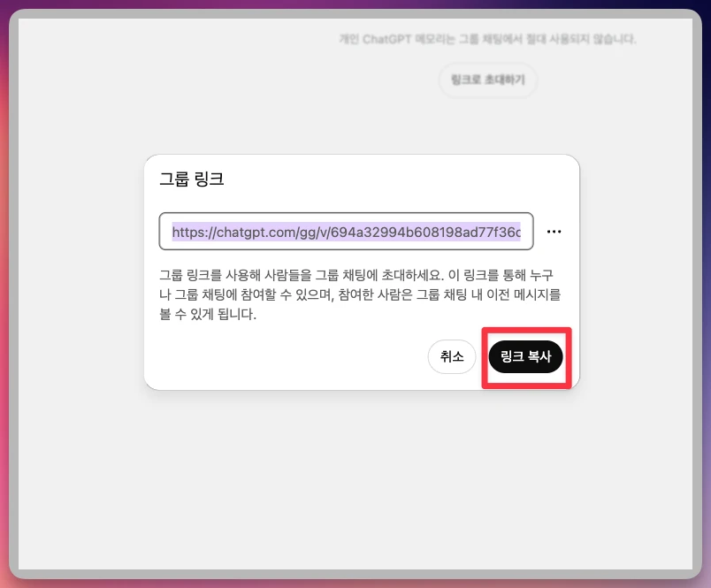This screenshot has width=711, height=588.
Task: Click the empty space right of 그룹 링크 heading
Action: click(x=398, y=179)
